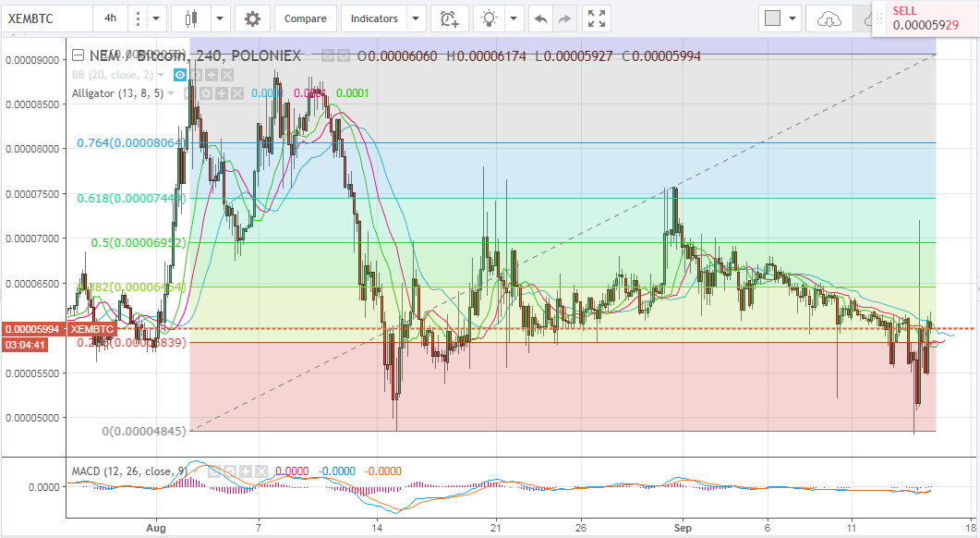Open MACD indicator settings gear
Image resolution: width=980 pixels, height=538 pixels.
click(230, 471)
